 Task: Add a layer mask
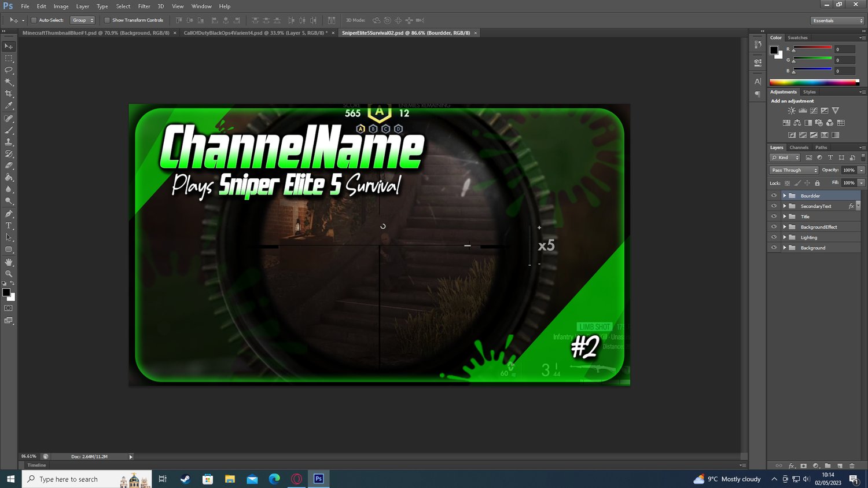pyautogui.click(x=803, y=465)
